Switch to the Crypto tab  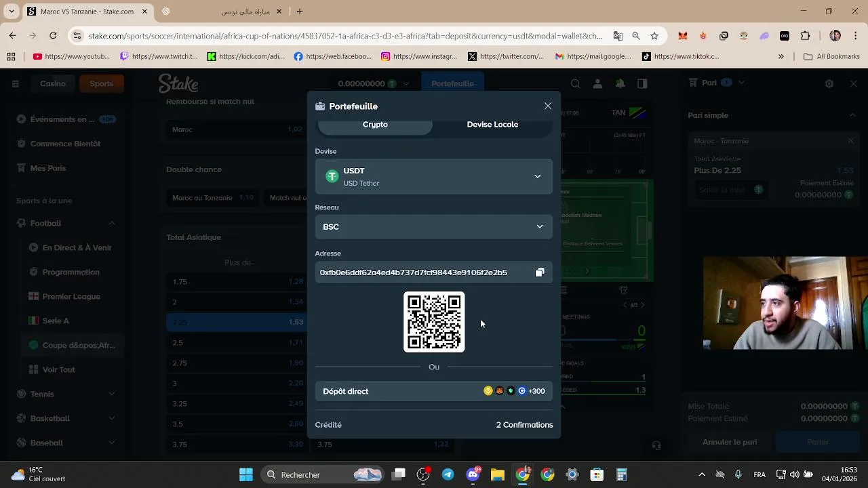(375, 125)
